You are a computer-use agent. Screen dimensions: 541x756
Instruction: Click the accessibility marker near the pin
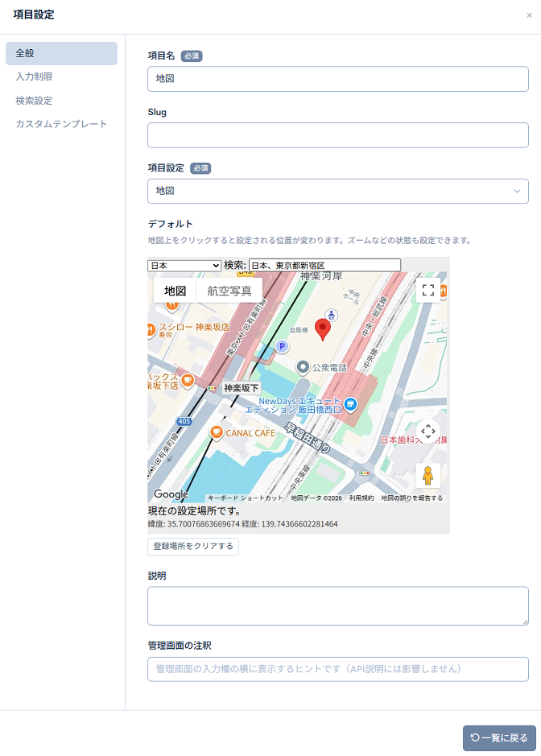pos(331,316)
